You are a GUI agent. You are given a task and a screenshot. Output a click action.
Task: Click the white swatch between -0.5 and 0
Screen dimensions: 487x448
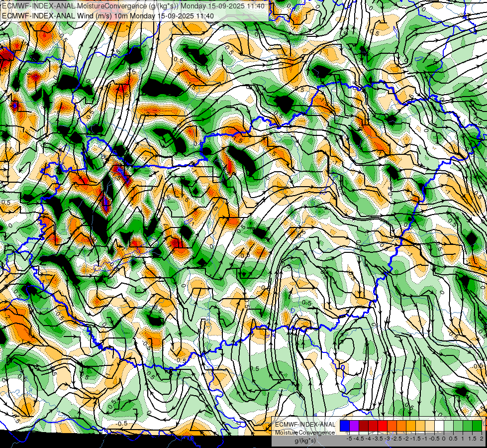[439, 426]
